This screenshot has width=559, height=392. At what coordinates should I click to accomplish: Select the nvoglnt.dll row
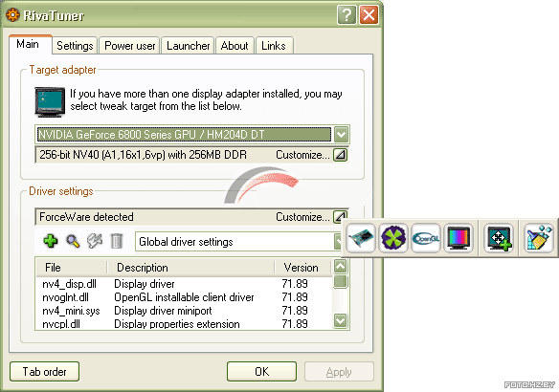click(184, 297)
